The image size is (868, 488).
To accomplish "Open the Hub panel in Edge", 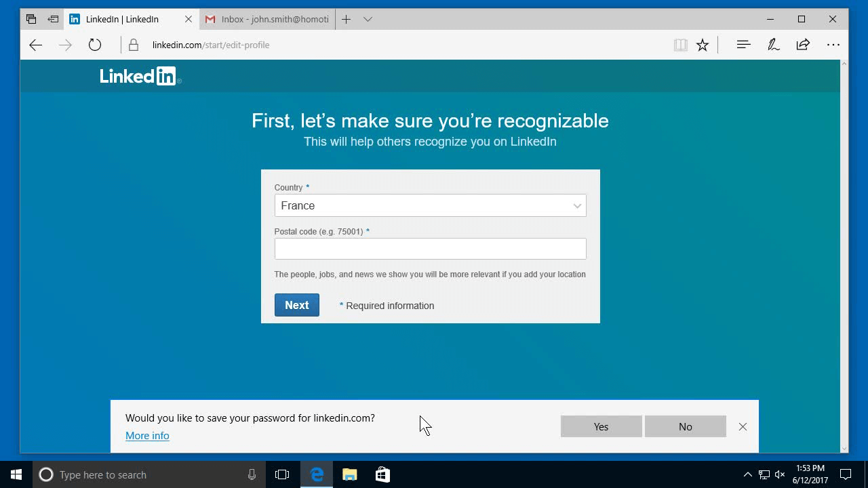I will [743, 45].
